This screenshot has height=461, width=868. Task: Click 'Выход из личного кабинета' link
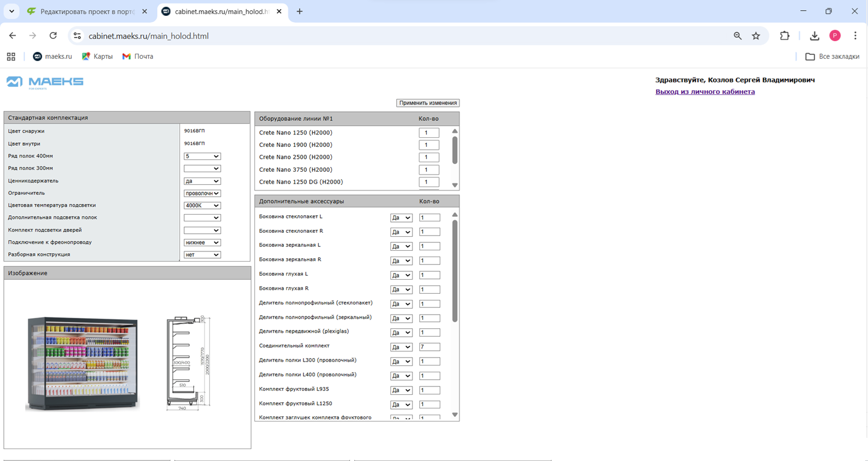[x=705, y=92]
